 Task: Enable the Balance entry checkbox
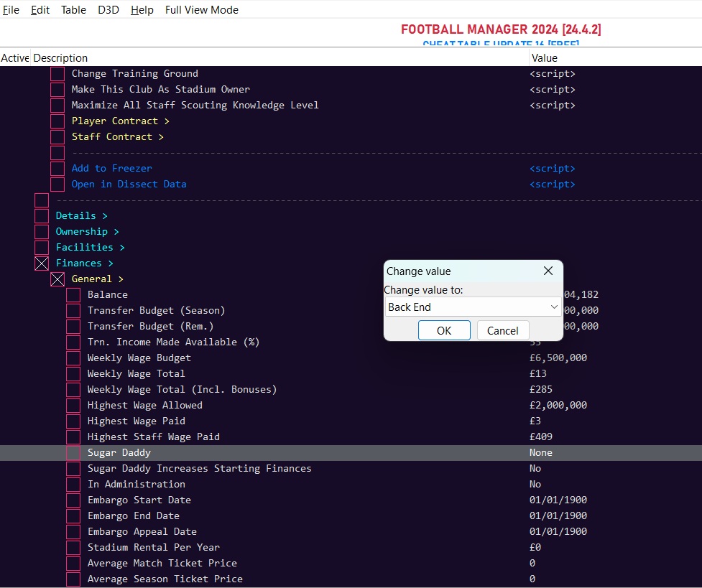[x=73, y=295]
